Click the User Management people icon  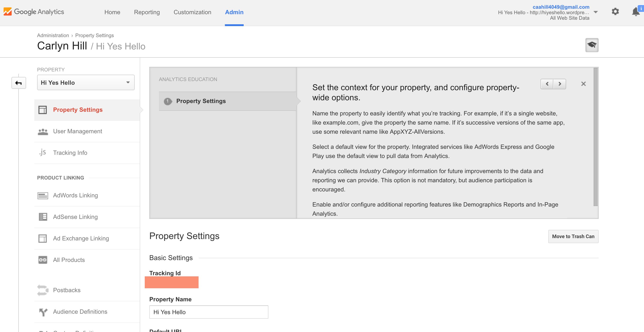(x=43, y=131)
